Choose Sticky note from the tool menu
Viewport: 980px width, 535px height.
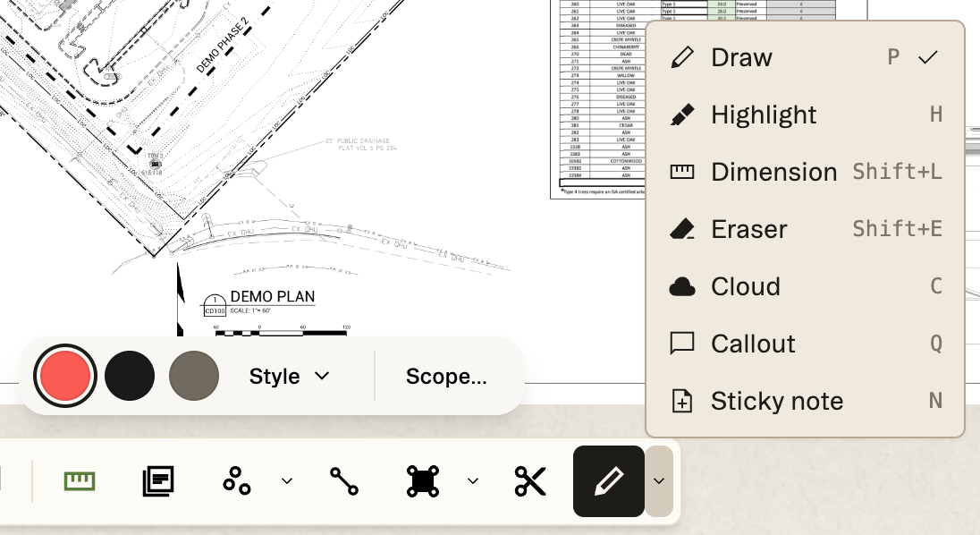click(x=805, y=401)
